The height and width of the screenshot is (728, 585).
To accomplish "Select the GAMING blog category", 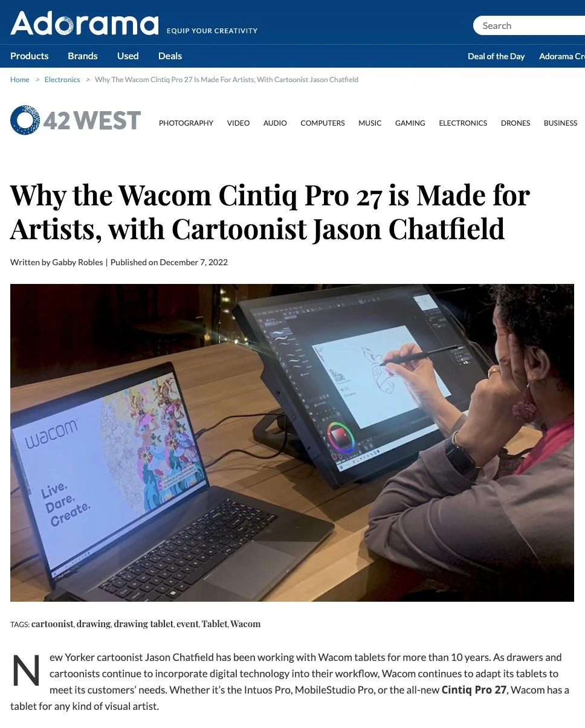I will pyautogui.click(x=410, y=123).
